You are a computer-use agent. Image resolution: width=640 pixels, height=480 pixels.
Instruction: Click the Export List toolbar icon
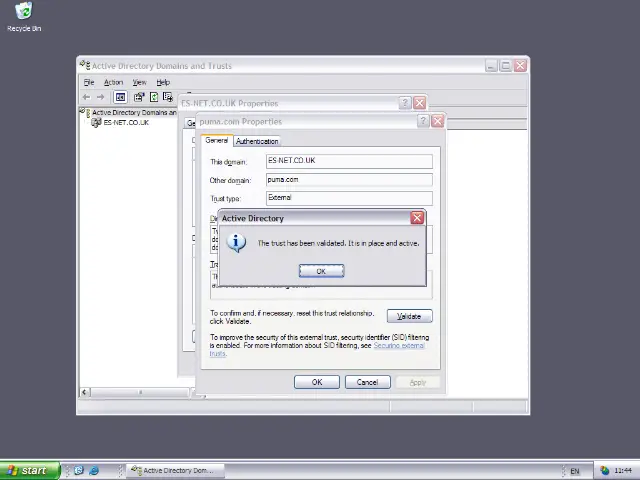click(168, 97)
